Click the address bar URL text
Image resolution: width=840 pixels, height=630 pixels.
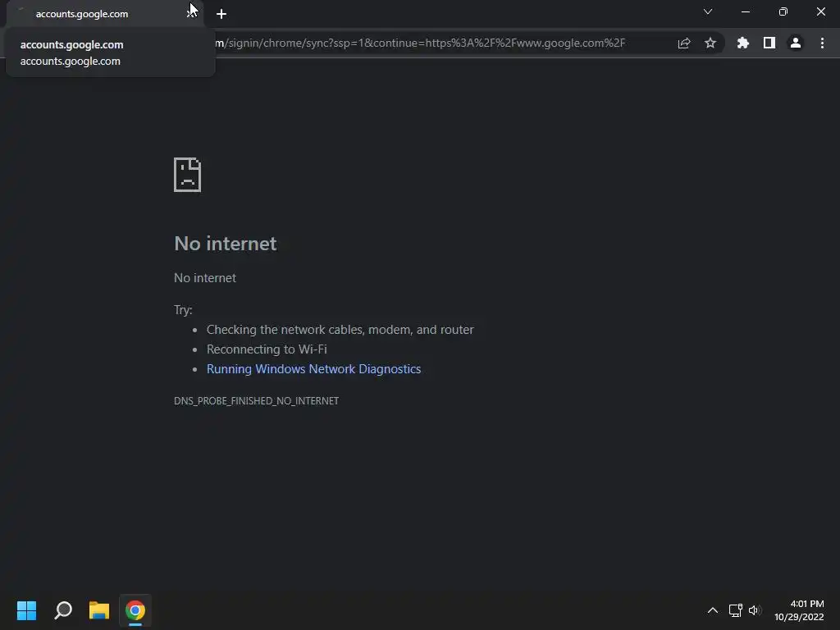(x=419, y=43)
